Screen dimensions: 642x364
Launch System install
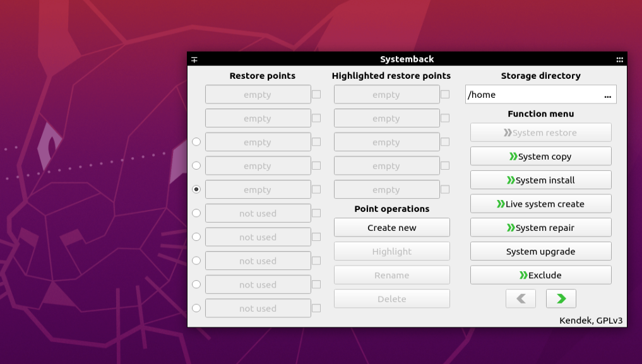point(540,180)
